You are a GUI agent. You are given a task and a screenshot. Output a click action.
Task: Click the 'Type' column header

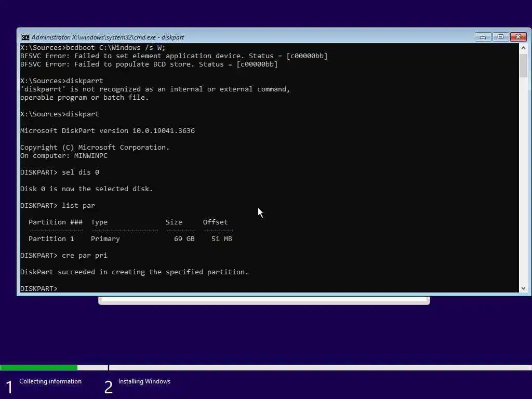[x=99, y=222]
